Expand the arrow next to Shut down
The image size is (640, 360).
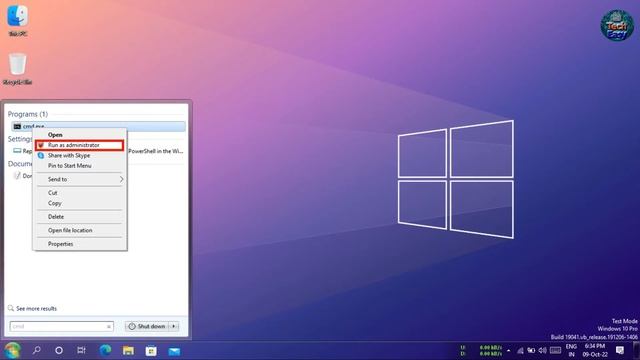[x=174, y=327]
